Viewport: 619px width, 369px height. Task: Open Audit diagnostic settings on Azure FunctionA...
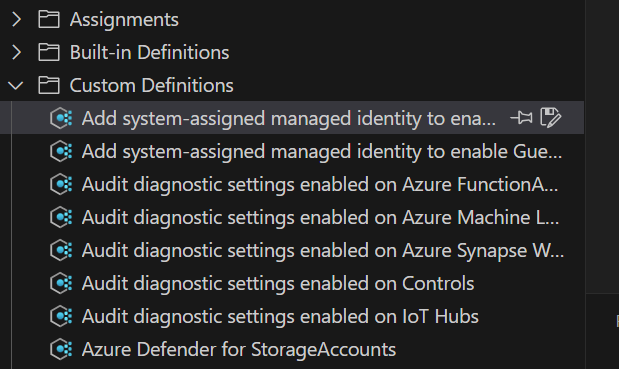320,184
